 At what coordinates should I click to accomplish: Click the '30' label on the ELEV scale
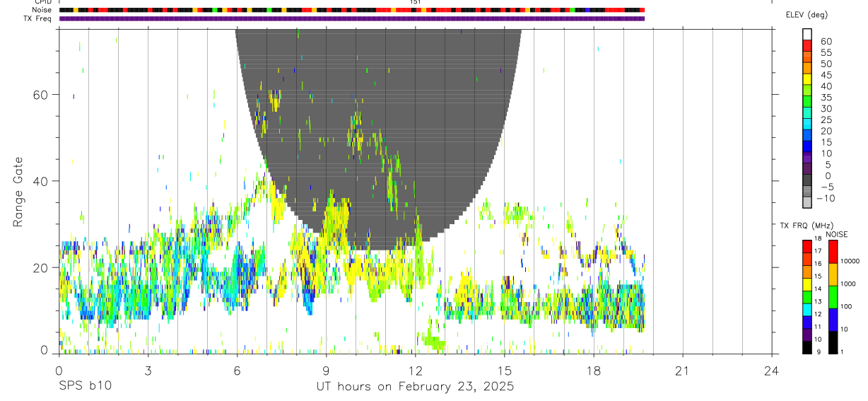pos(826,109)
